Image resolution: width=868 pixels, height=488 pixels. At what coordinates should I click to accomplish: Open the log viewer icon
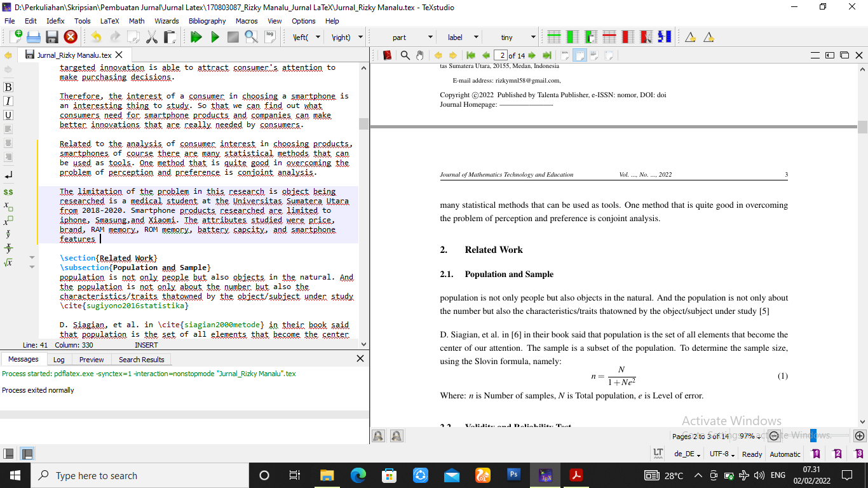click(270, 36)
